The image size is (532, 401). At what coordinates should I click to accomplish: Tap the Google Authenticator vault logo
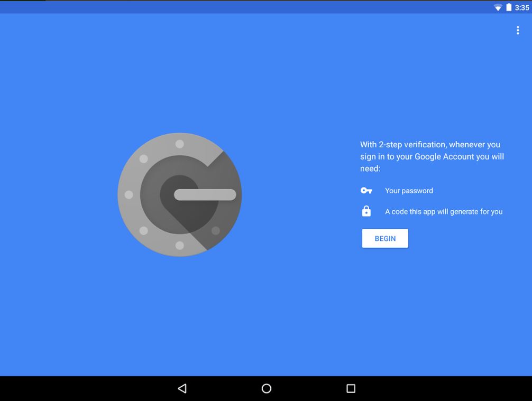pyautogui.click(x=180, y=194)
